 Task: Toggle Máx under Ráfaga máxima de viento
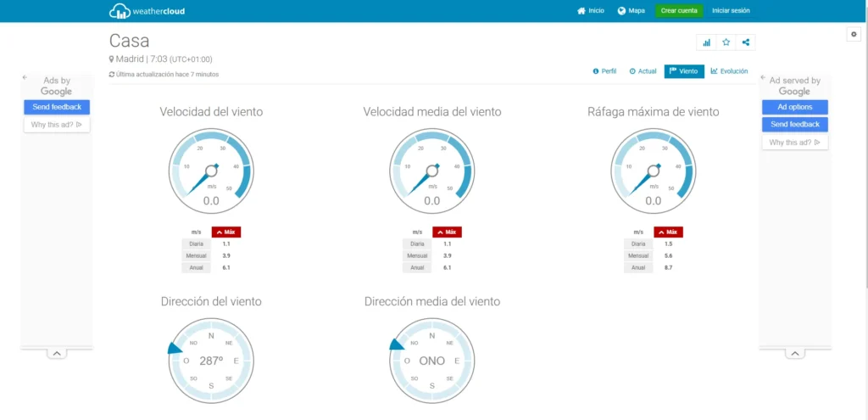pos(667,232)
